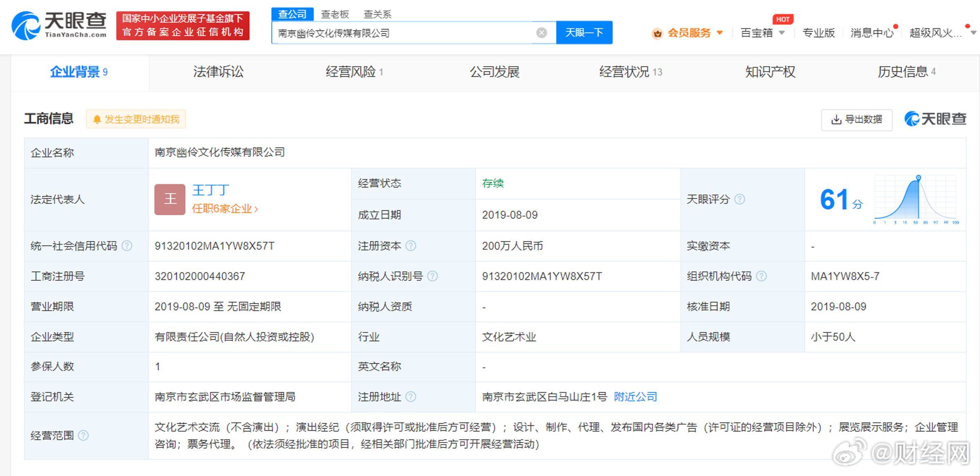The height and width of the screenshot is (476, 980).
Task: Open the 经营状况 tab
Action: (x=630, y=72)
